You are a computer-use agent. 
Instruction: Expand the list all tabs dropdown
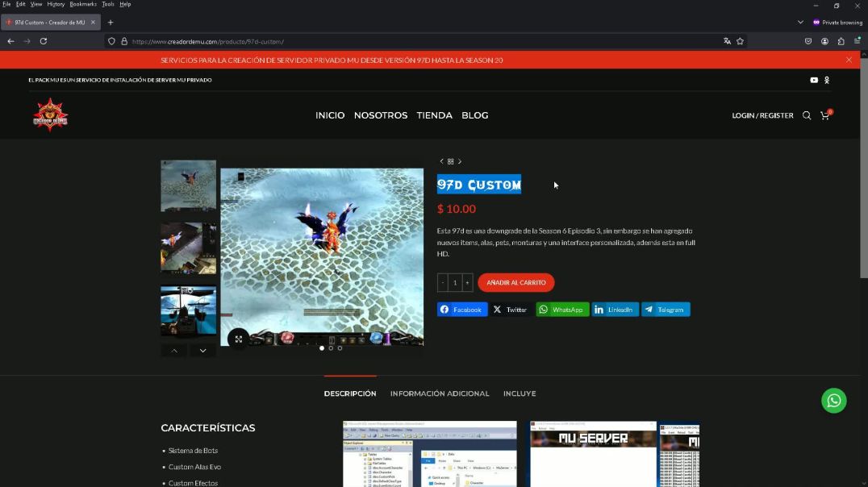point(800,23)
